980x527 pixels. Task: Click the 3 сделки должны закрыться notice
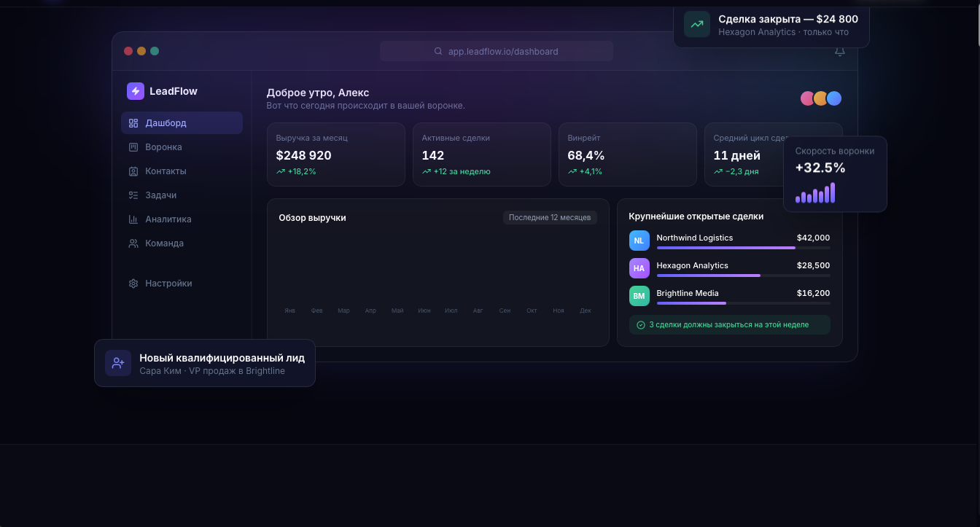(729, 324)
